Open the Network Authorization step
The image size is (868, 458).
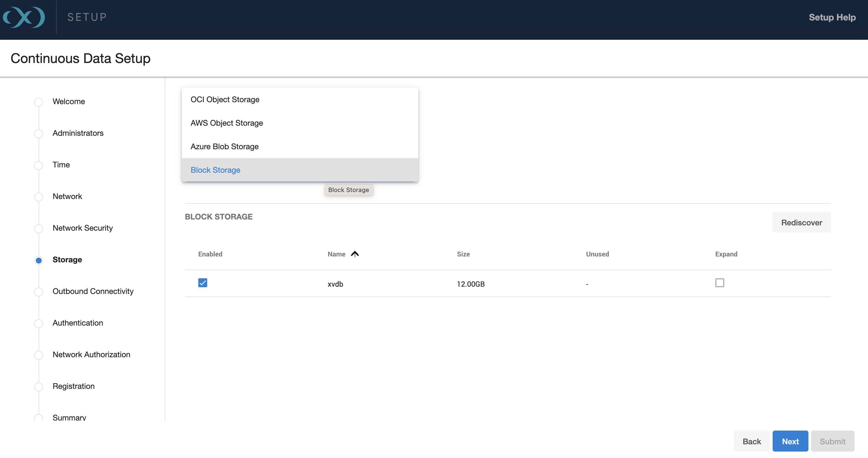pyautogui.click(x=91, y=354)
